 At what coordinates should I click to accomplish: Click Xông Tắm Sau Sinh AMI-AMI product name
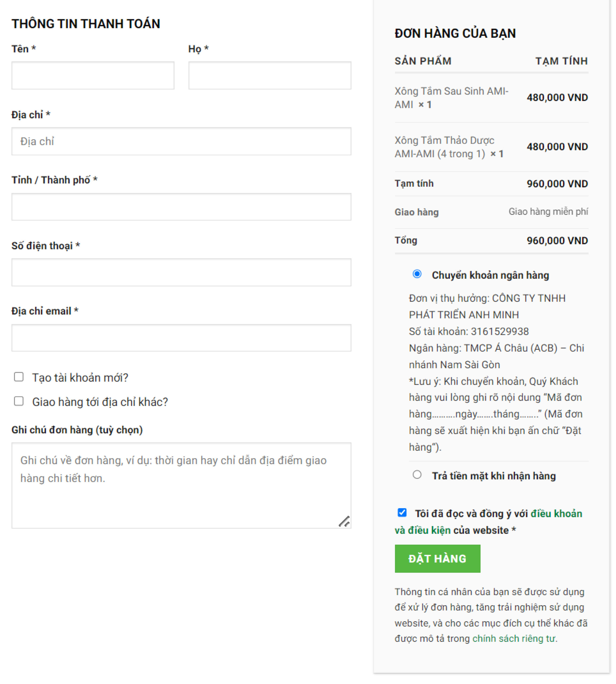[x=451, y=91]
